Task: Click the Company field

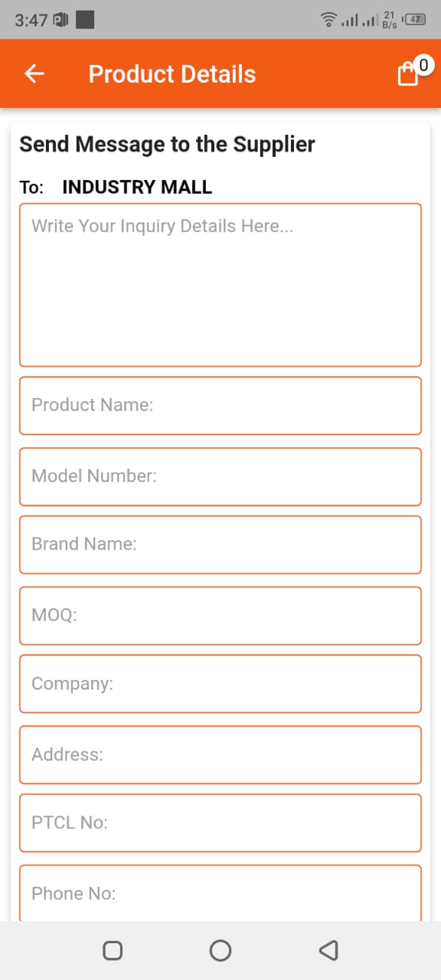Action: [x=220, y=684]
